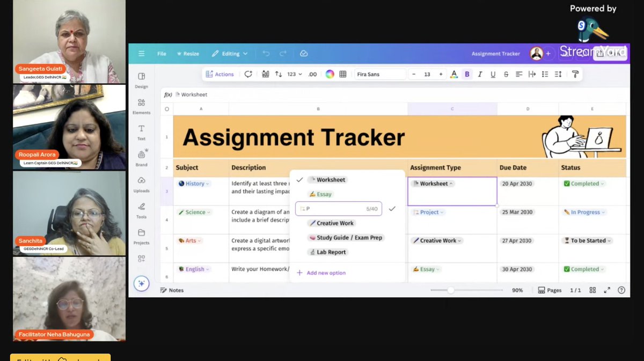Expand the English subject dropdown chip
This screenshot has width=644, height=361.
tap(194, 269)
